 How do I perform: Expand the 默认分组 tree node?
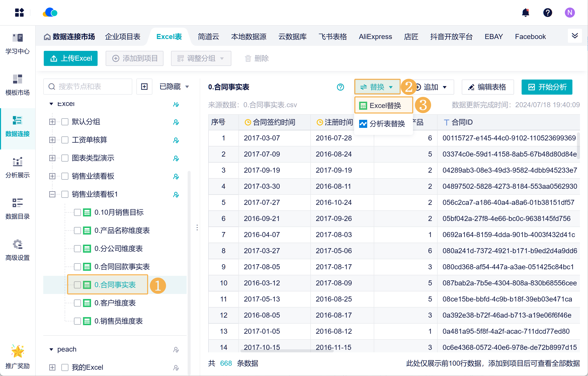(52, 122)
